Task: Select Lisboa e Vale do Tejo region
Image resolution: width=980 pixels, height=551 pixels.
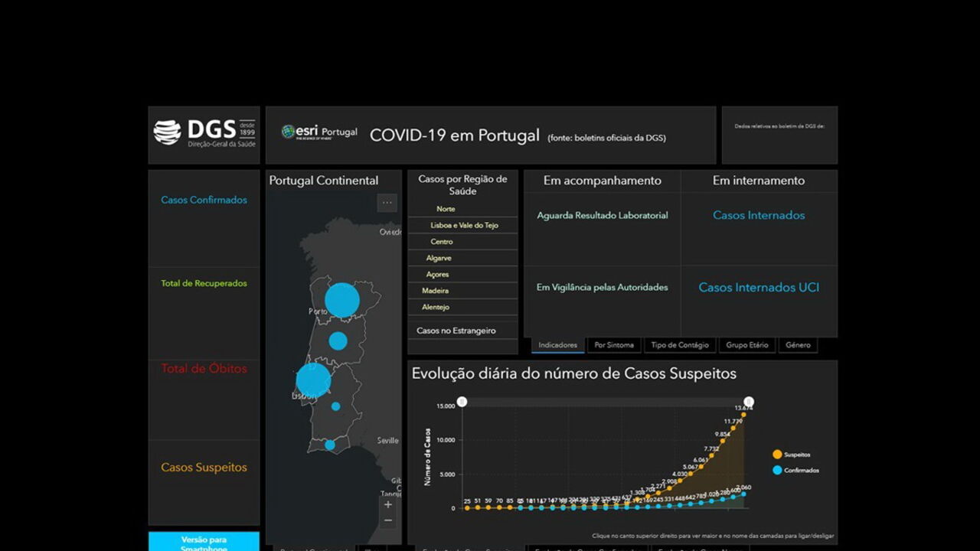Action: (464, 225)
